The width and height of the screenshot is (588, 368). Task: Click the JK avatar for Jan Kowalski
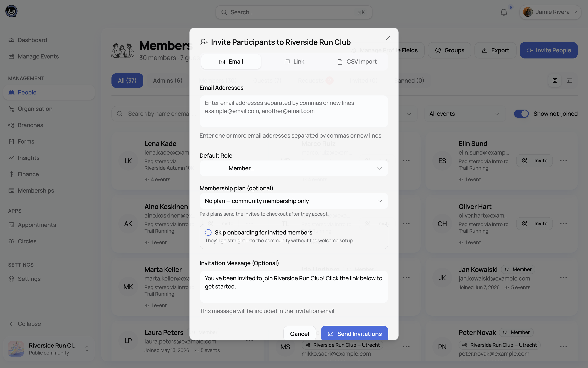pos(442,278)
